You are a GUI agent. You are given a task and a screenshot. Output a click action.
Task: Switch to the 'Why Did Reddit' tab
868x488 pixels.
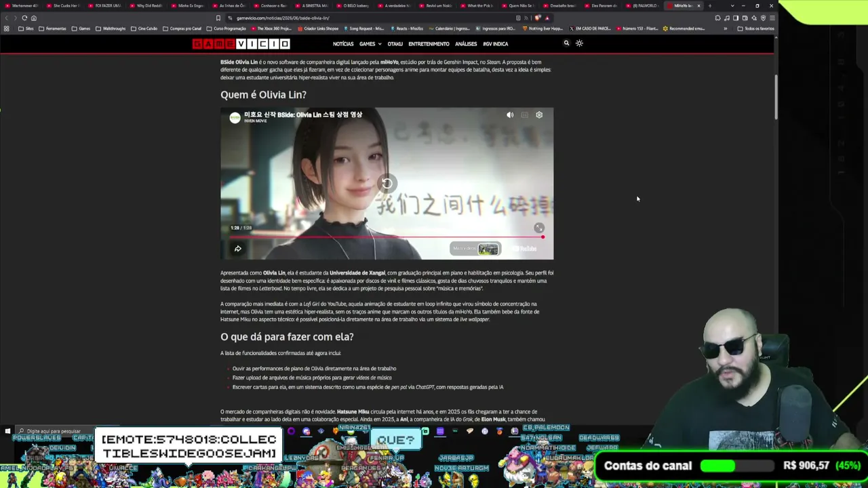click(x=145, y=5)
